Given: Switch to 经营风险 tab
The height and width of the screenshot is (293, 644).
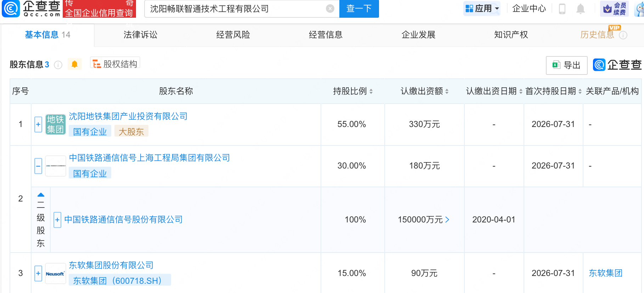Looking at the screenshot, I should (x=233, y=35).
